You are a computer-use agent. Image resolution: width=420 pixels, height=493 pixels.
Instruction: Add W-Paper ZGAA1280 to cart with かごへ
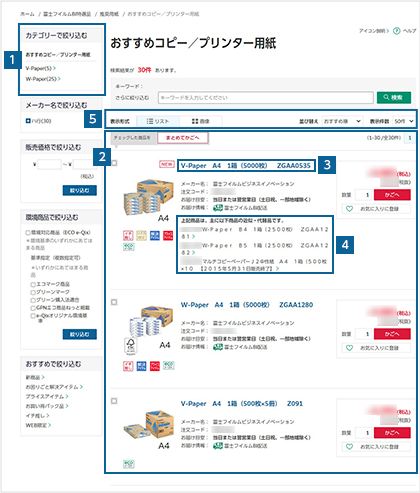pyautogui.click(x=392, y=334)
